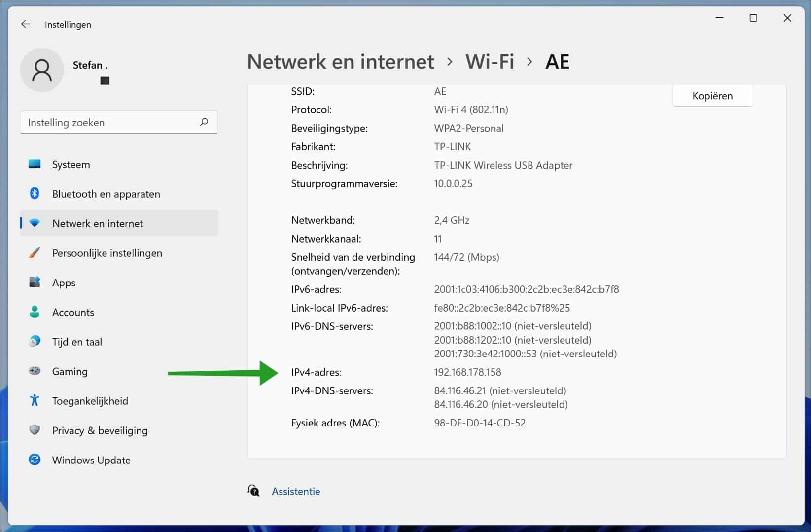Click the Tijd en taal clock icon
Screen dimensions: 811x532
(35, 342)
